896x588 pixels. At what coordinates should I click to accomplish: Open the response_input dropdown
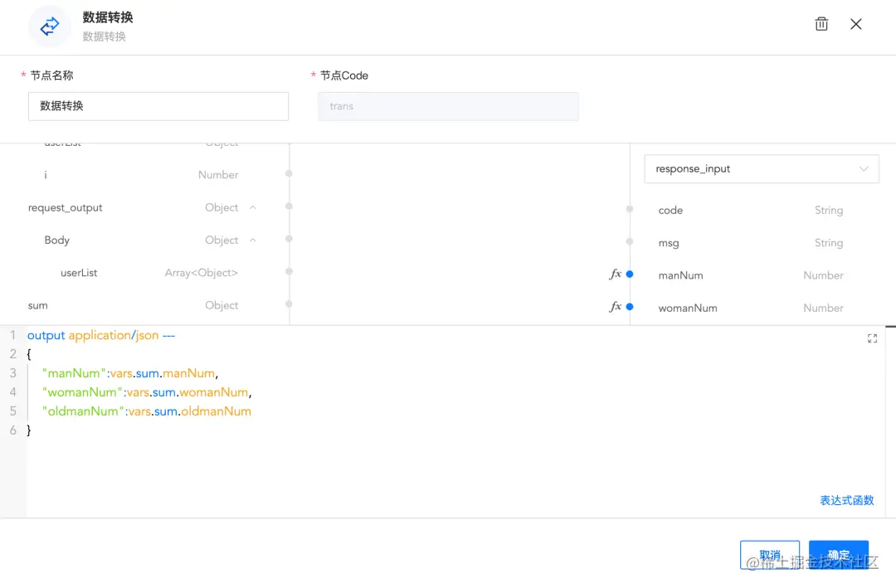pyautogui.click(x=761, y=169)
